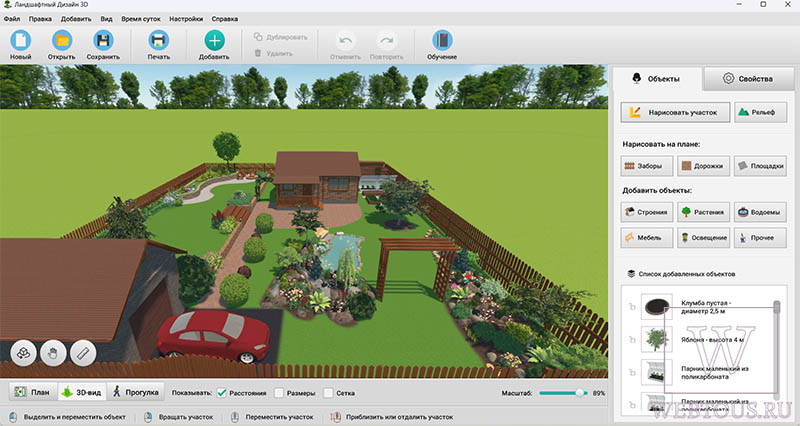The width and height of the screenshot is (800, 426).
Task: Switch to the План view mode
Action: coord(33,392)
